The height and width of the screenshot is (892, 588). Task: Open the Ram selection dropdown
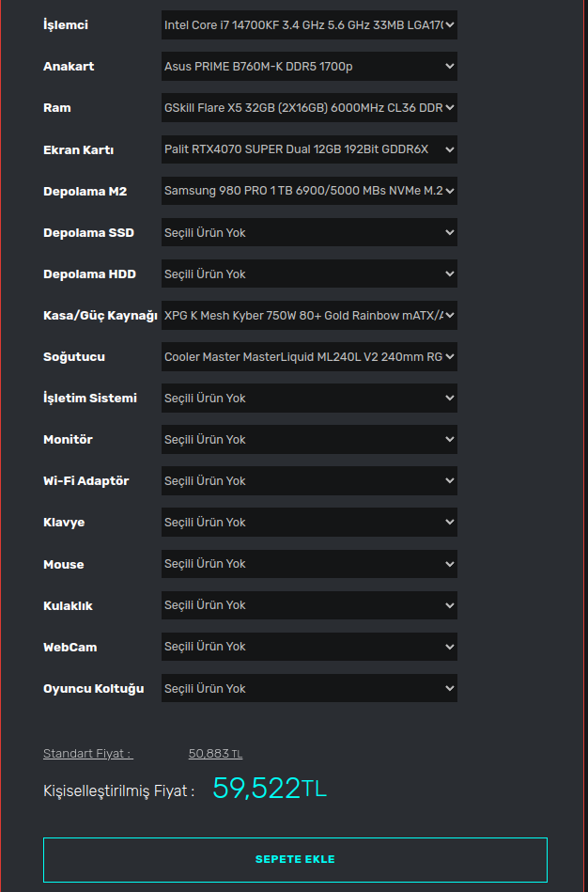[x=309, y=108]
